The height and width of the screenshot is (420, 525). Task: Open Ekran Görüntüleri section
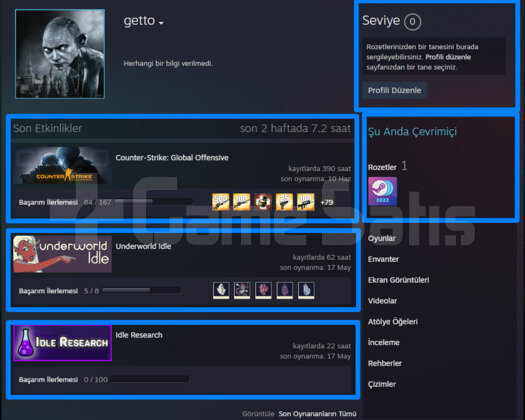(398, 280)
